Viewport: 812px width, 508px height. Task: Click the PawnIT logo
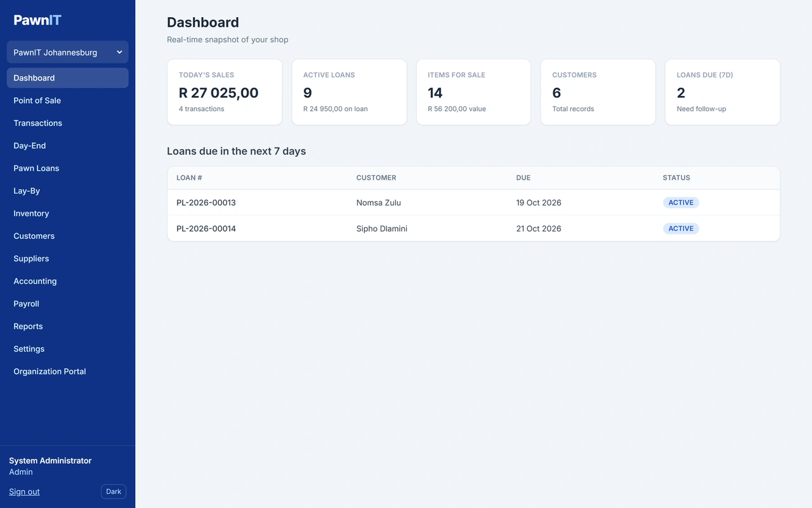tap(37, 20)
